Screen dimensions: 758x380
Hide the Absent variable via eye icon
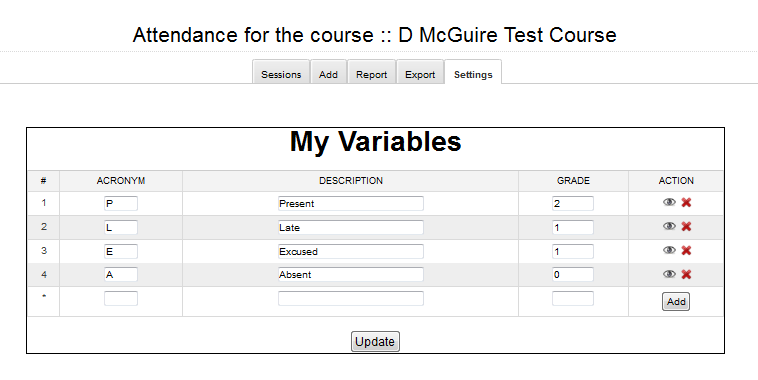(669, 274)
